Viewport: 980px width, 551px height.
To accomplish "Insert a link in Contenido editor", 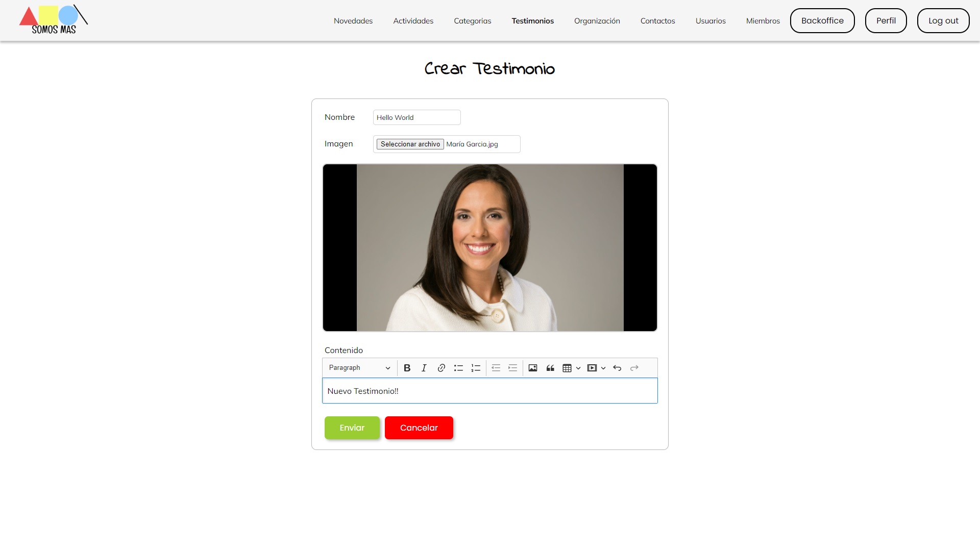I will coord(441,368).
